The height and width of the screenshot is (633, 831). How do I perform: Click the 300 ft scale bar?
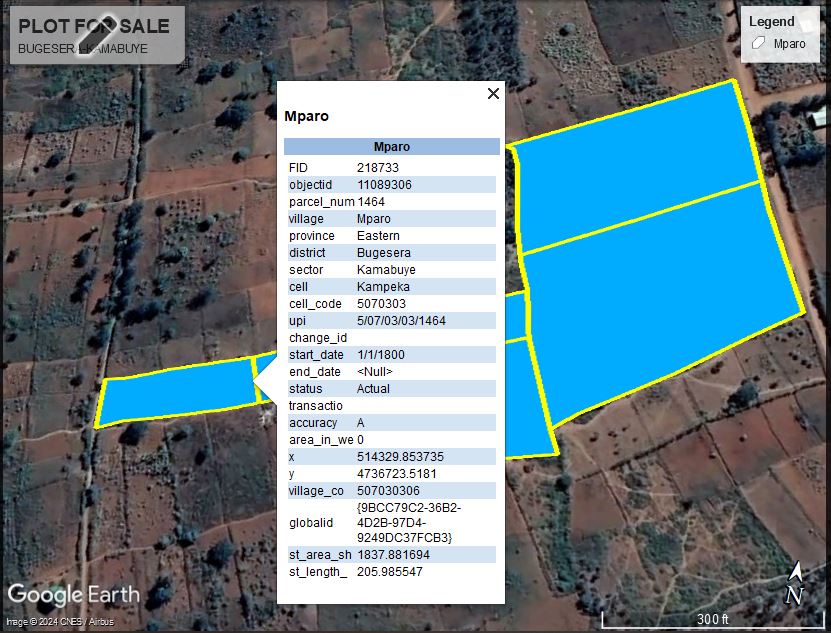(x=712, y=619)
